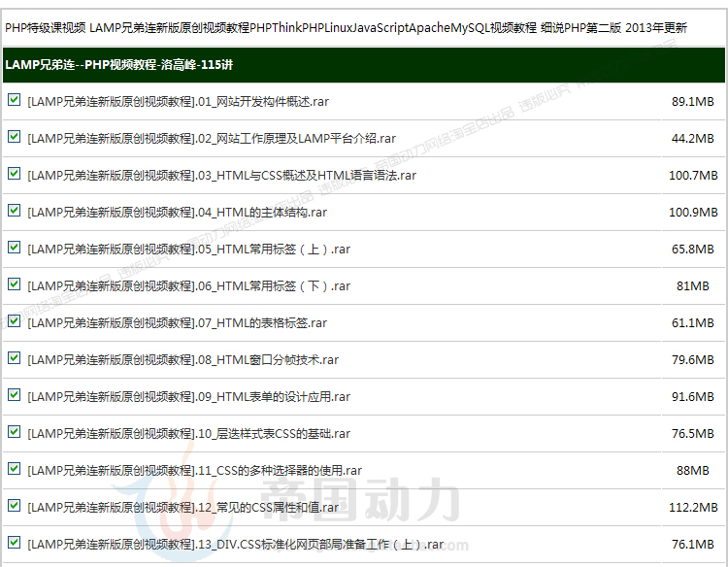The image size is (728, 567).
Task: Toggle checkbox for 08_HTML窗口分帧技术.rar
Action: pos(14,357)
